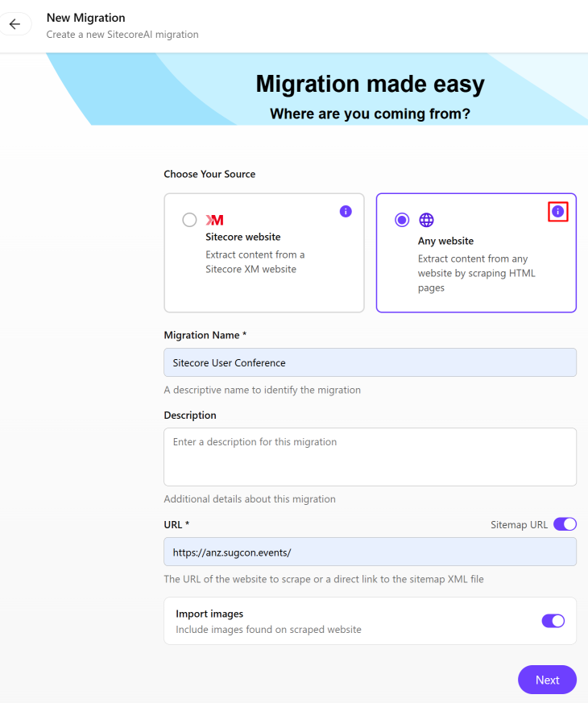Viewport: 588px width, 703px height.
Task: Click the back arrow button
Action: pos(14,24)
